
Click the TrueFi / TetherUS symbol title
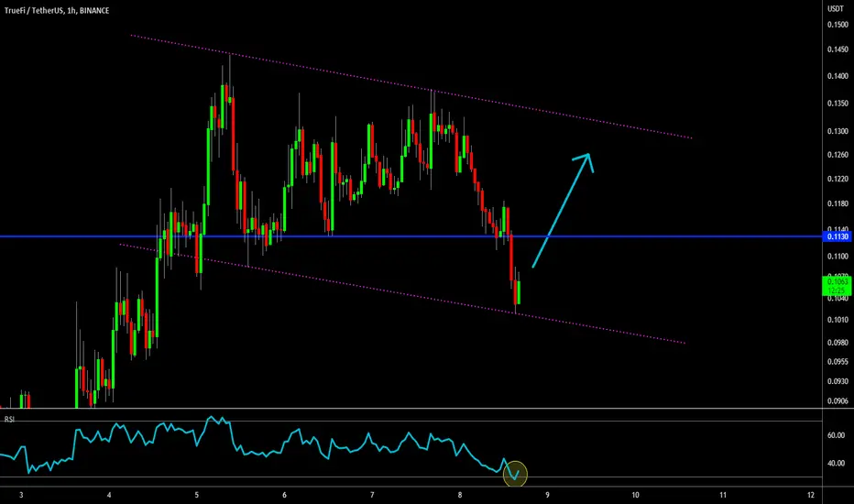click(33, 10)
